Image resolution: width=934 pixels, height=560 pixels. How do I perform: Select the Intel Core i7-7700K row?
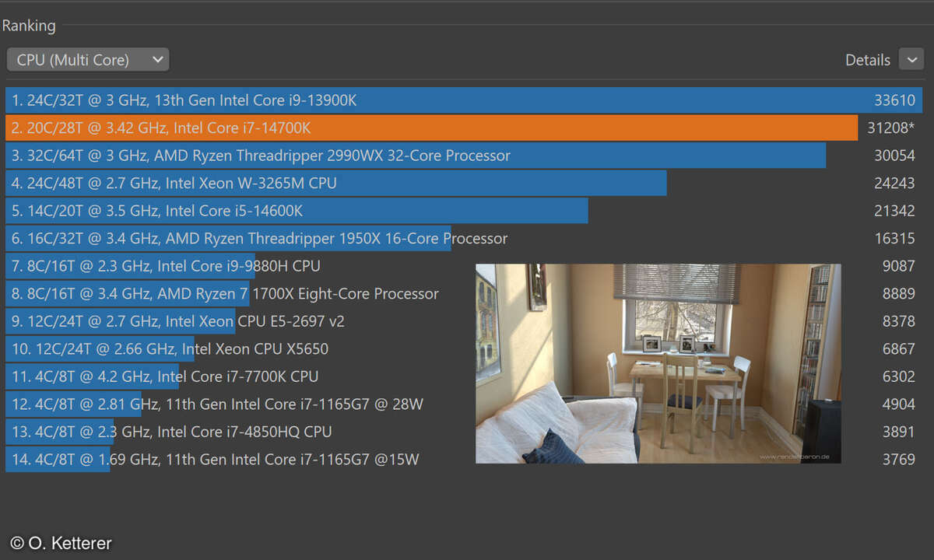click(x=464, y=376)
